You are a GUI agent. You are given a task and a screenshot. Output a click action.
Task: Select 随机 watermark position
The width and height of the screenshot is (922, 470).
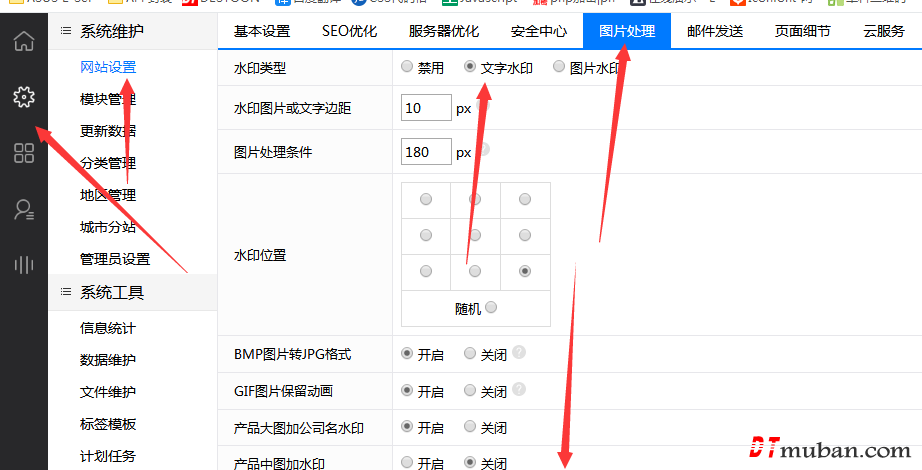[491, 308]
